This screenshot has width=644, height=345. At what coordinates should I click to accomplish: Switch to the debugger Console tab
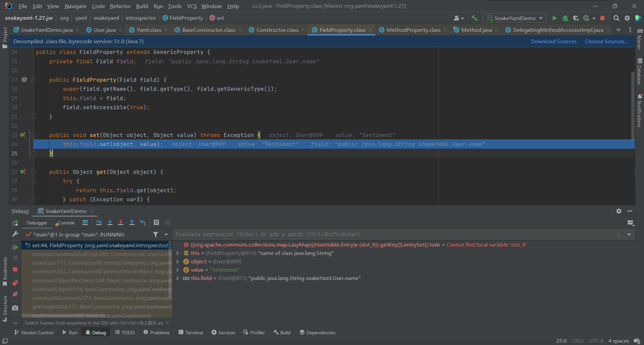pyautogui.click(x=66, y=223)
